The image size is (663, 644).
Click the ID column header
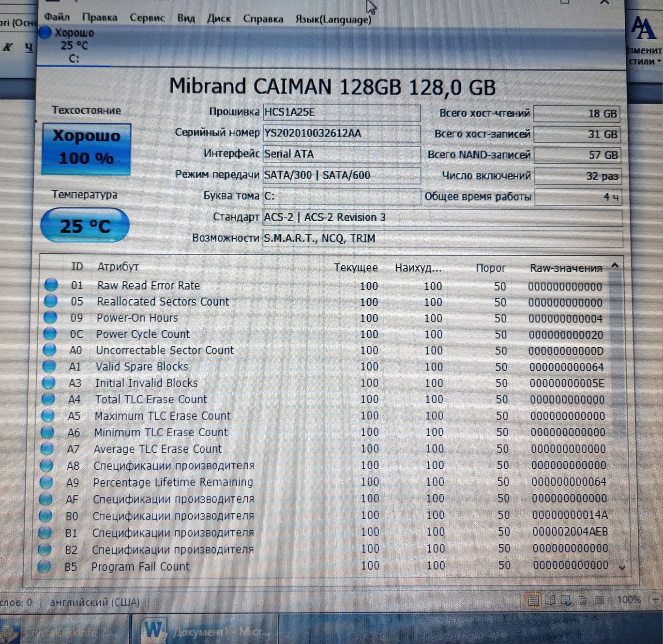click(77, 266)
